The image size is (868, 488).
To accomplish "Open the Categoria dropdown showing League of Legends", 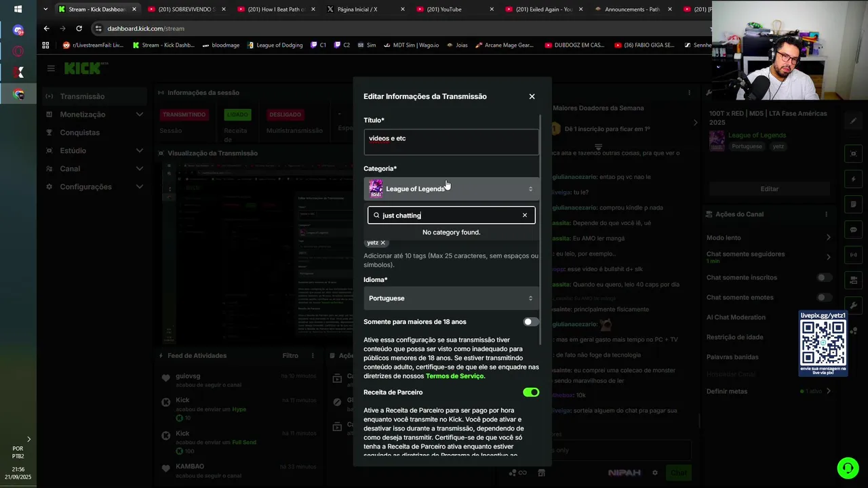I will (x=452, y=189).
